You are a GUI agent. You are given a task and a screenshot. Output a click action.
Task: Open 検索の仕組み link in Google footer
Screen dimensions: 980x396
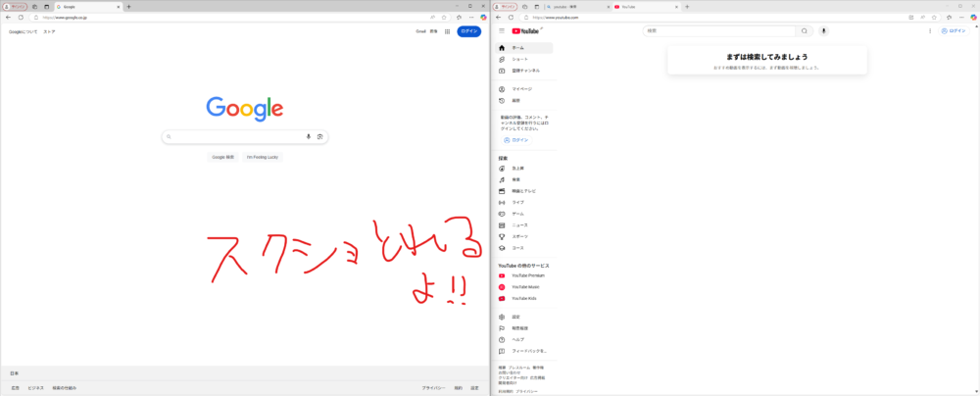point(65,388)
